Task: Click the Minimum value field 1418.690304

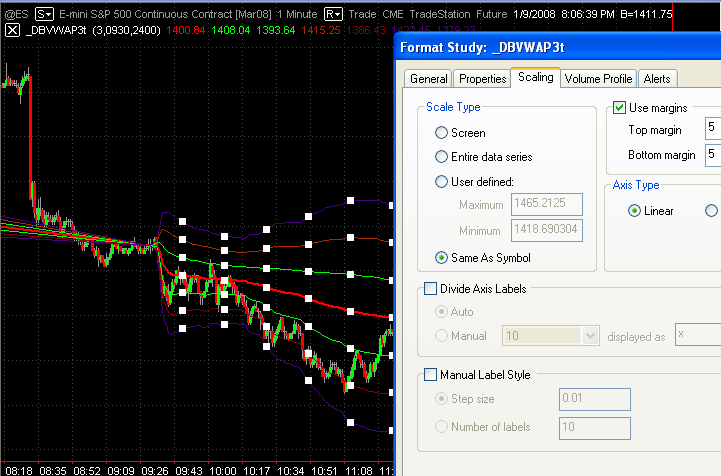Action: tap(547, 230)
